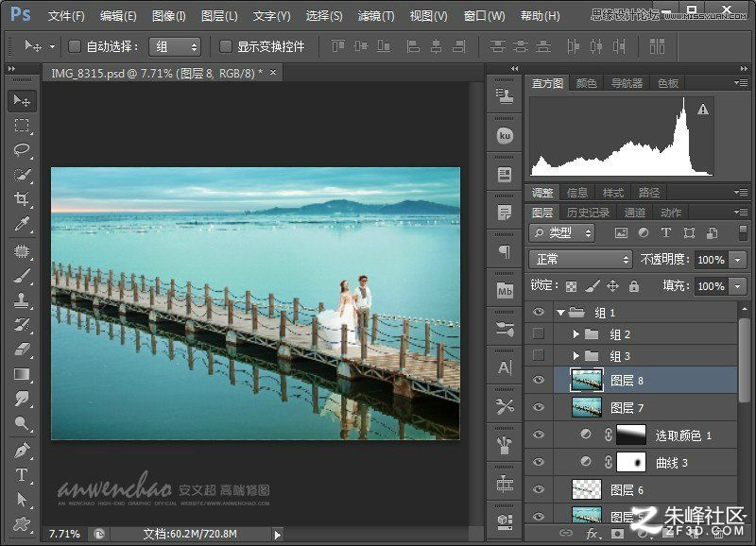The width and height of the screenshot is (756, 546).
Task: Select the History Brush tool
Action: (21, 325)
